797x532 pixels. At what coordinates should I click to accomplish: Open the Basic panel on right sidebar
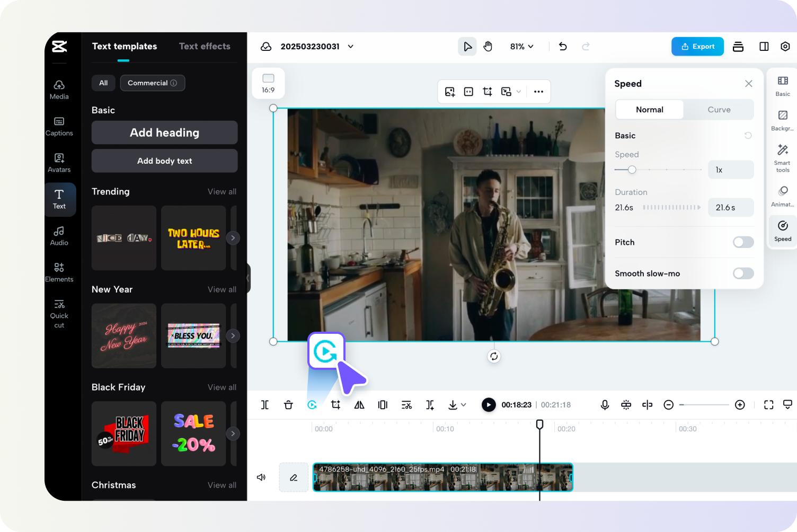[783, 86]
